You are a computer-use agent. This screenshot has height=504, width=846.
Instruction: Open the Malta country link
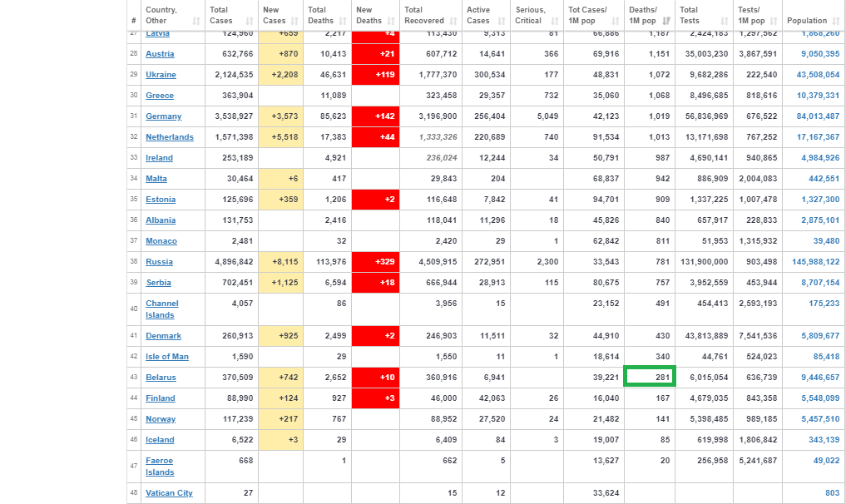click(x=156, y=179)
